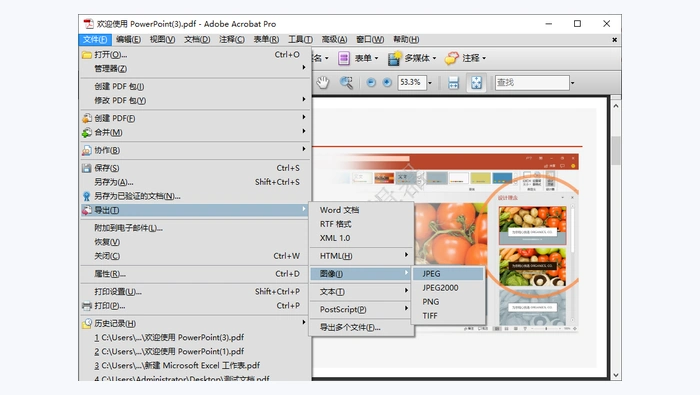
Task: Open the Forms (表单) menu bar item
Action: click(x=266, y=40)
